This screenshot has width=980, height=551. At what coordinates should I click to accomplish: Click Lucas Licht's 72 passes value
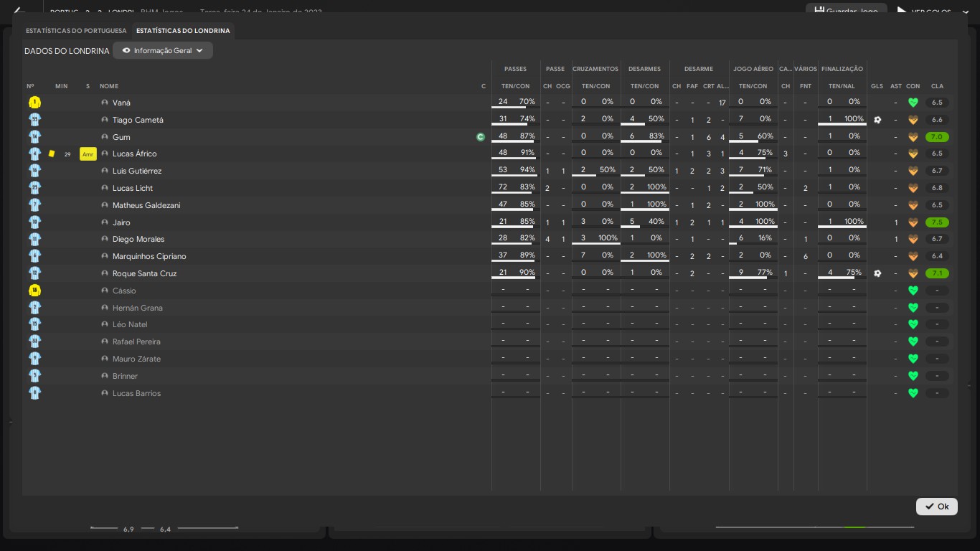pos(503,187)
